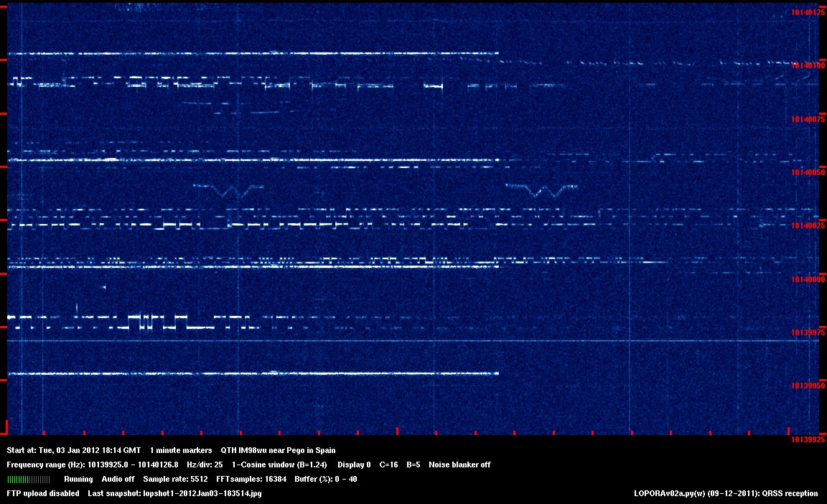Click the '1 minute markers' text
Image resolution: width=827 pixels, height=504 pixels.
pyautogui.click(x=181, y=450)
